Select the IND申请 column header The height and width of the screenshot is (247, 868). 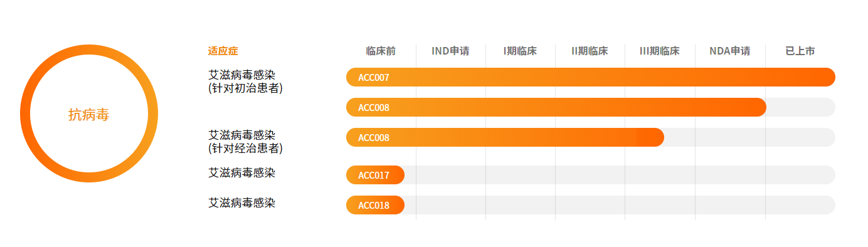(450, 51)
